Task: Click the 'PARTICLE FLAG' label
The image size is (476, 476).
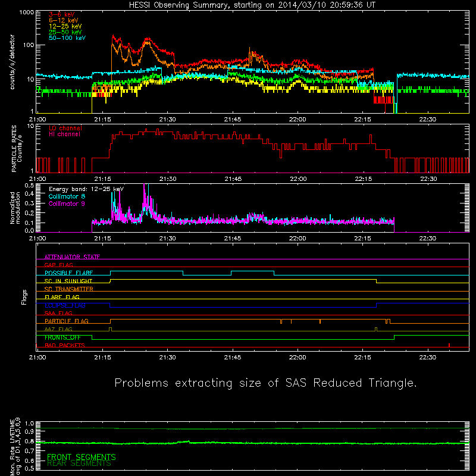Action: tap(67, 321)
